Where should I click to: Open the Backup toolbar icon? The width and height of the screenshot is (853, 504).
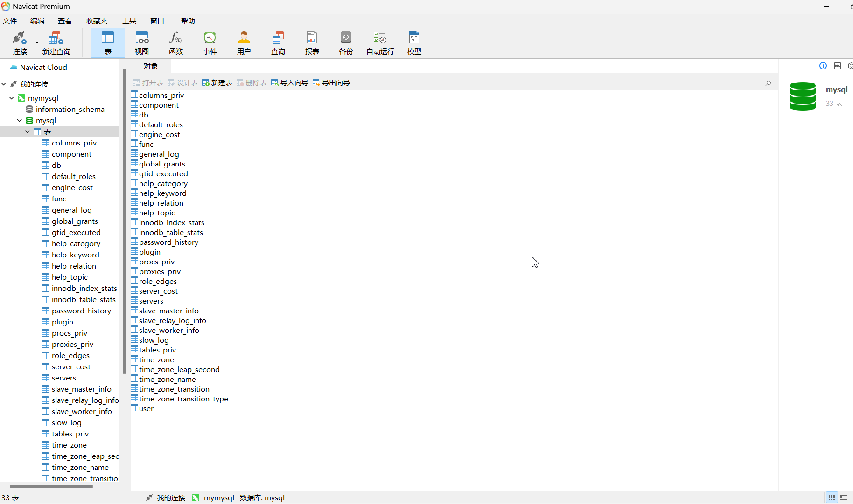tap(346, 43)
